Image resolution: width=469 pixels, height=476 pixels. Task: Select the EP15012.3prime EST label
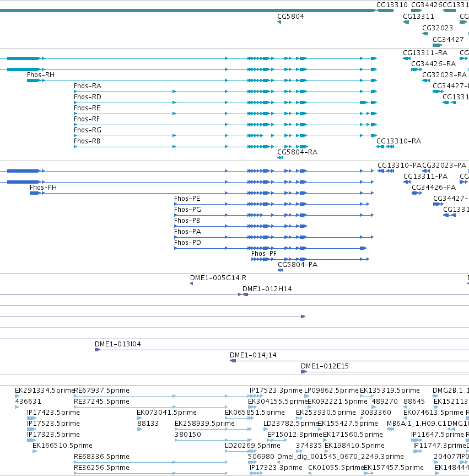pyautogui.click(x=294, y=435)
